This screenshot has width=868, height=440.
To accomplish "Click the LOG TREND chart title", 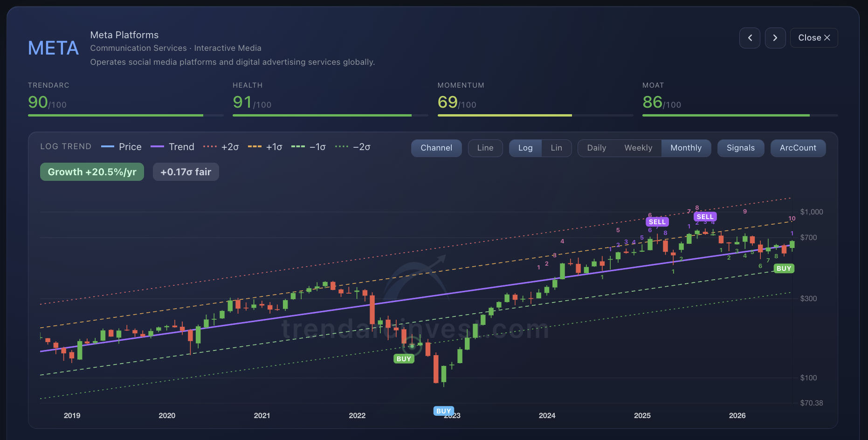I will click(x=66, y=146).
